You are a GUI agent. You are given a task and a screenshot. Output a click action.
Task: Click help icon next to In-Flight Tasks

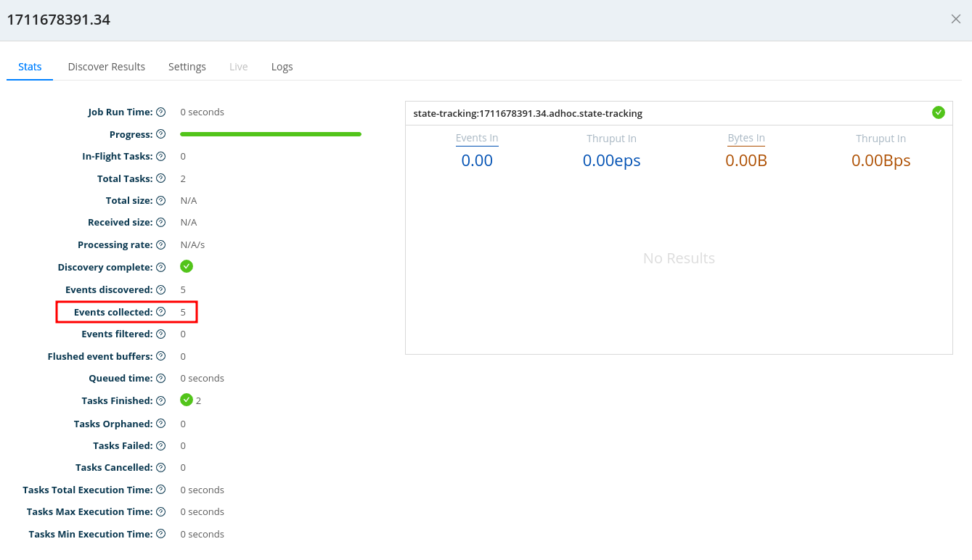161,157
